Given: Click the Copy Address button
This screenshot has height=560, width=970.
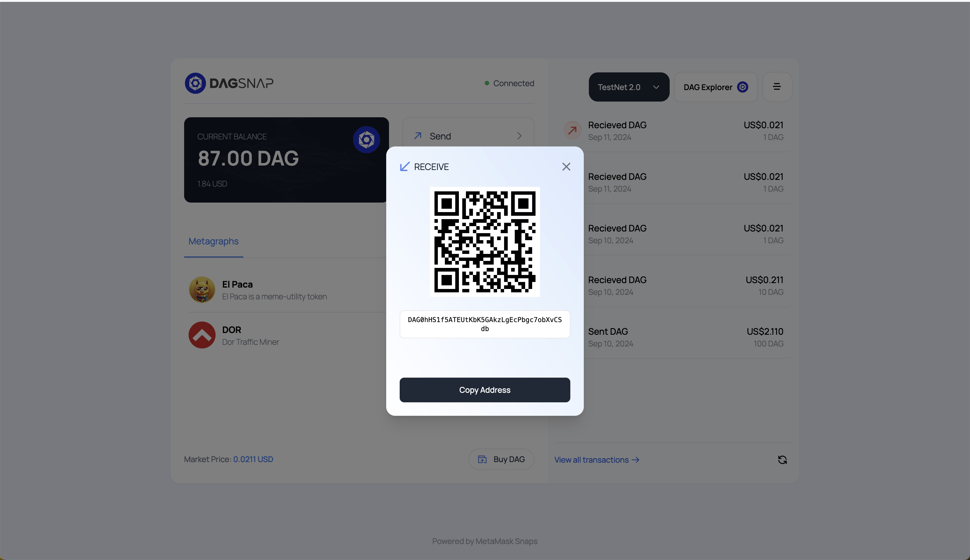Looking at the screenshot, I should pyautogui.click(x=485, y=390).
